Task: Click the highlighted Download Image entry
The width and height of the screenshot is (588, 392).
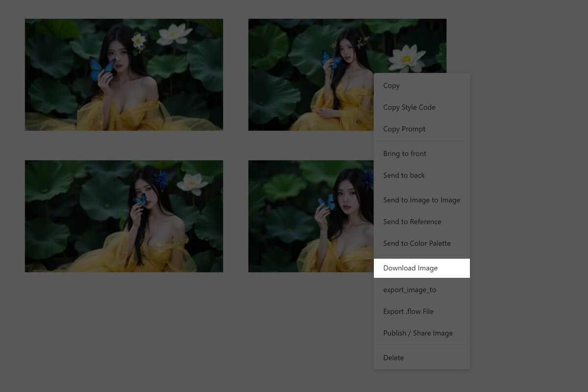Action: click(411, 268)
